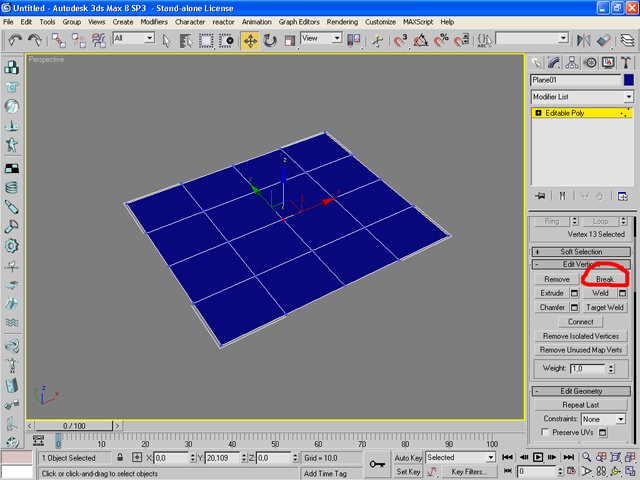Image resolution: width=640 pixels, height=480 pixels.
Task: Open the key filter Selected dropdown
Action: click(460, 458)
